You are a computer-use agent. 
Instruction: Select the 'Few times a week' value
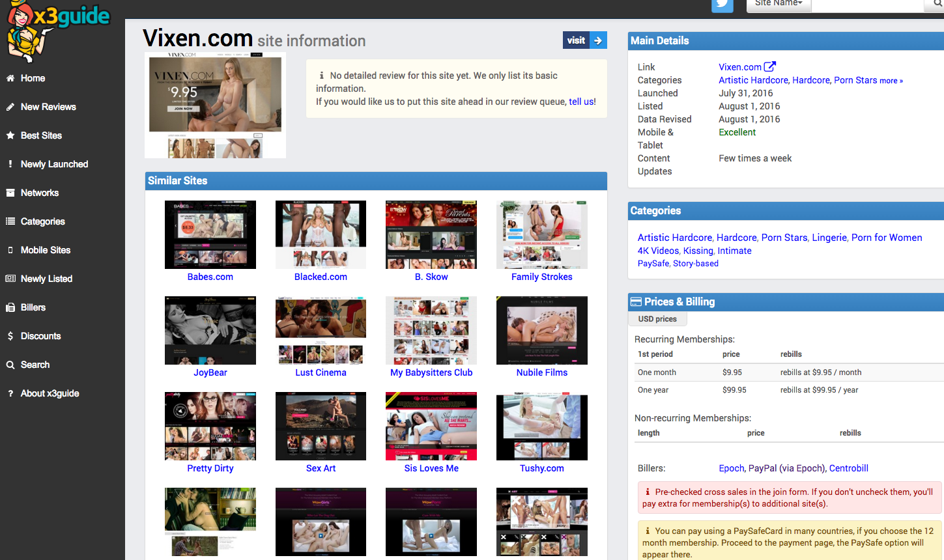pyautogui.click(x=755, y=158)
